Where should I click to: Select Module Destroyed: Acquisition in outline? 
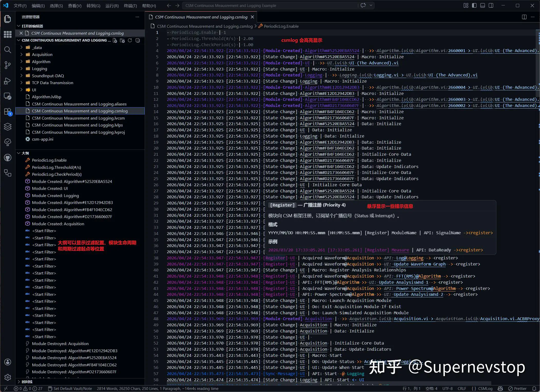80,344
